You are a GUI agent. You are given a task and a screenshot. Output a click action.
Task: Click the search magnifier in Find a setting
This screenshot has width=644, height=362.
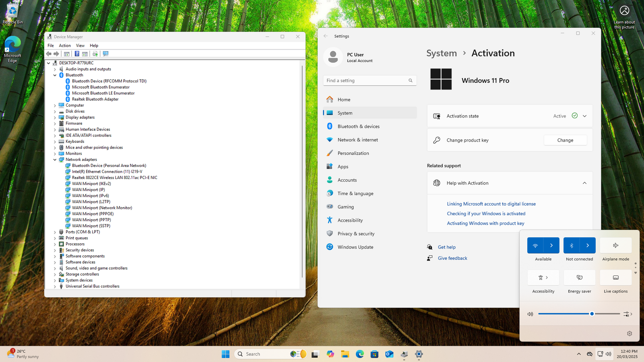point(411,80)
